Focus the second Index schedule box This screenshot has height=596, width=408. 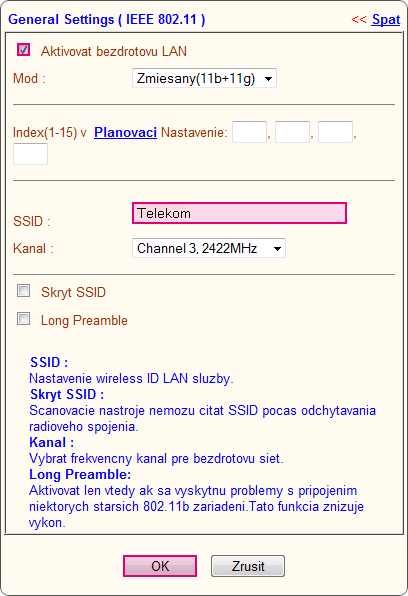[x=292, y=132]
